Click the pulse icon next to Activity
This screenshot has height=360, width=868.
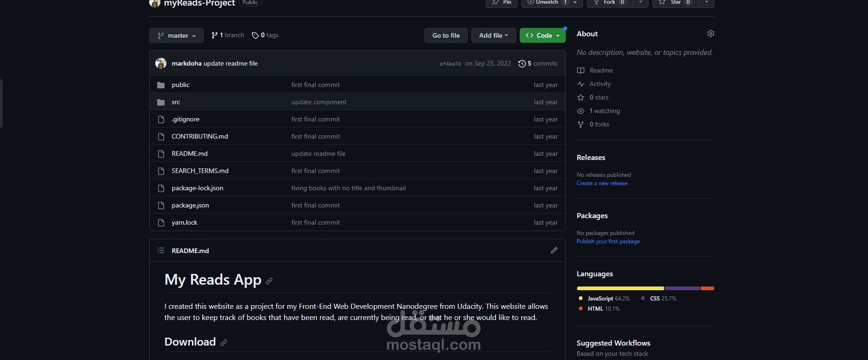coord(581,84)
